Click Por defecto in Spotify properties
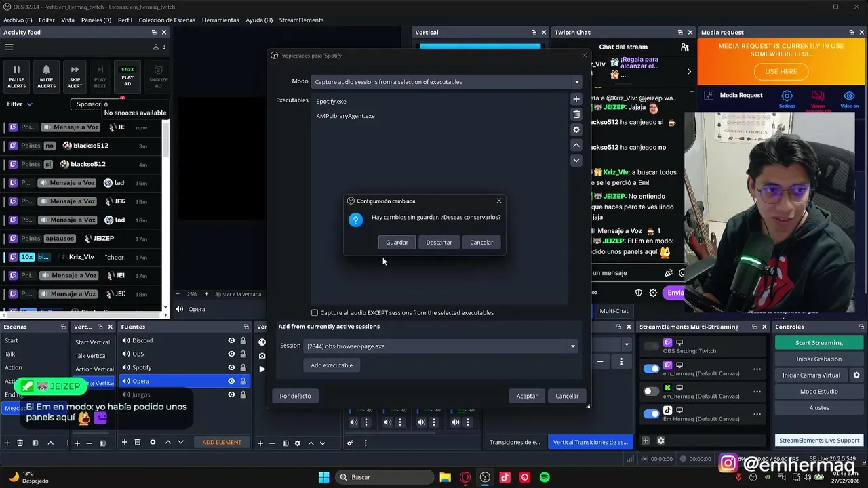The image size is (868, 488). [x=295, y=396]
